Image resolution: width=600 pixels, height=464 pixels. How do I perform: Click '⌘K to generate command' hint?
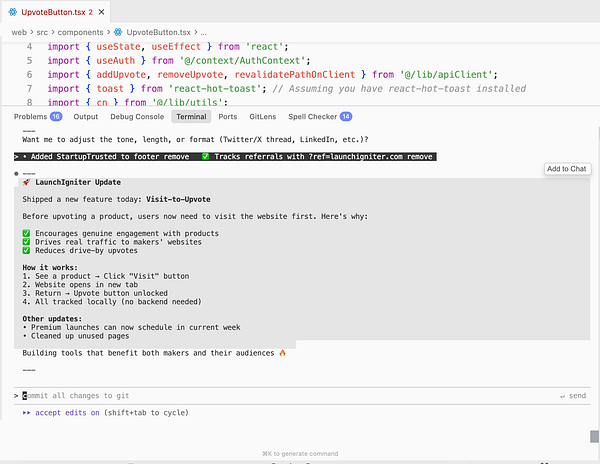tap(300, 454)
